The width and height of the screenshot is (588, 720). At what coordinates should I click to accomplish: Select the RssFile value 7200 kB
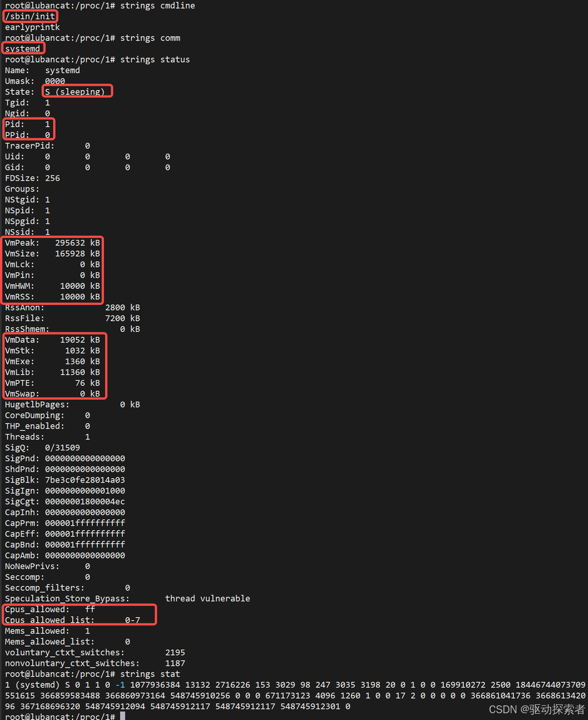pos(123,318)
